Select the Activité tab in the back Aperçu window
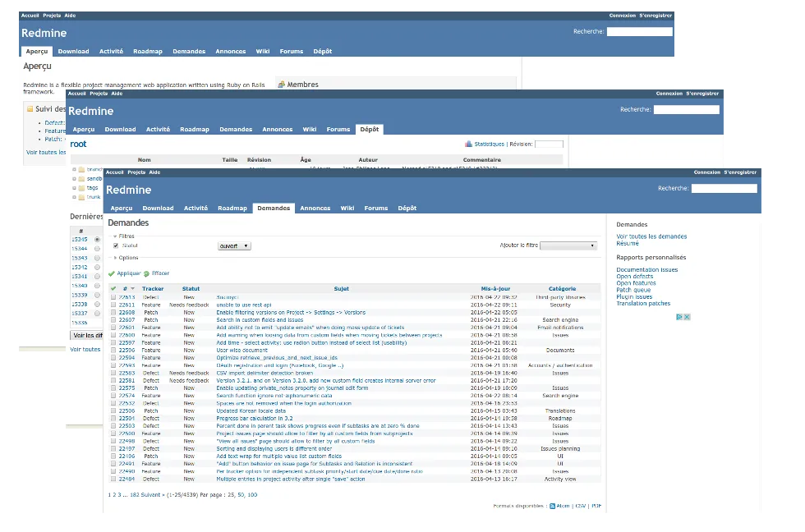This screenshot has width=805, height=532. (x=111, y=51)
